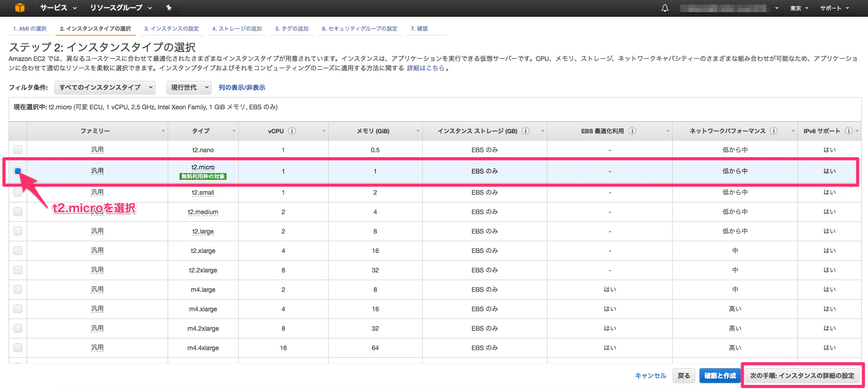This screenshot has width=868, height=389.
Task: Open the ファミリー column filter arrow
Action: click(163, 131)
